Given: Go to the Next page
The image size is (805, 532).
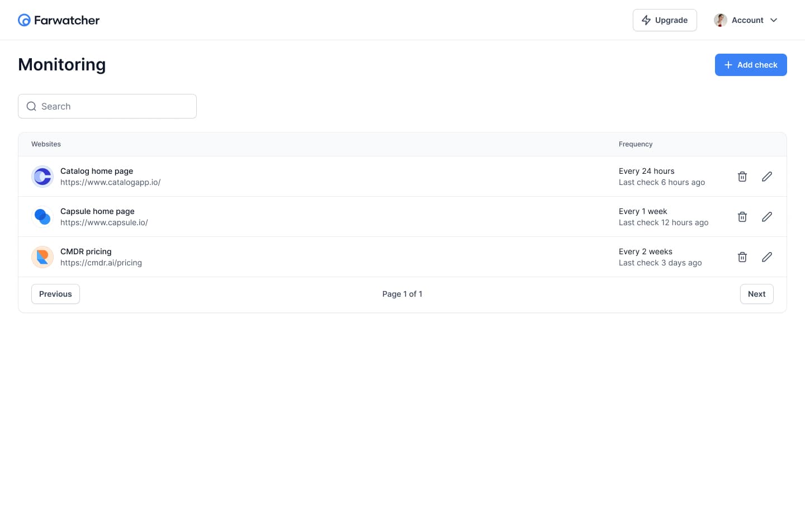Looking at the screenshot, I should [x=756, y=294].
